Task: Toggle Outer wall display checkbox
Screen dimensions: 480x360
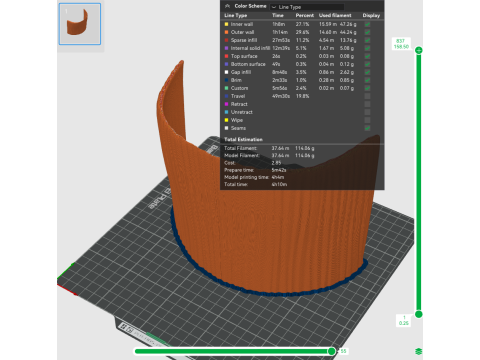Action: tap(367, 32)
